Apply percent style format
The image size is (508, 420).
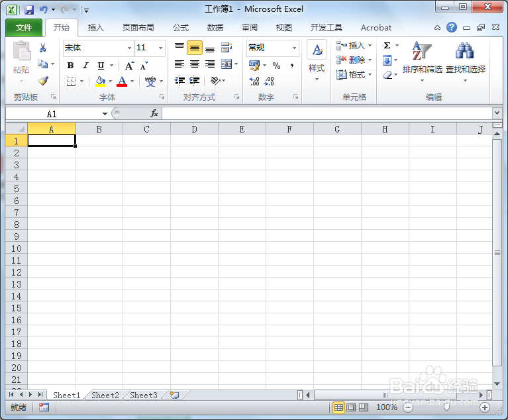point(276,66)
